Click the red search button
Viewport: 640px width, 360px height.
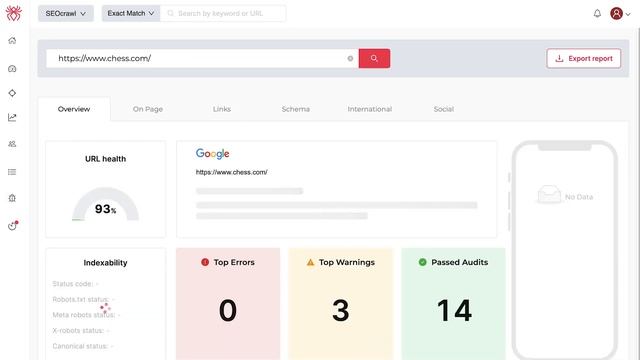pyautogui.click(x=374, y=58)
